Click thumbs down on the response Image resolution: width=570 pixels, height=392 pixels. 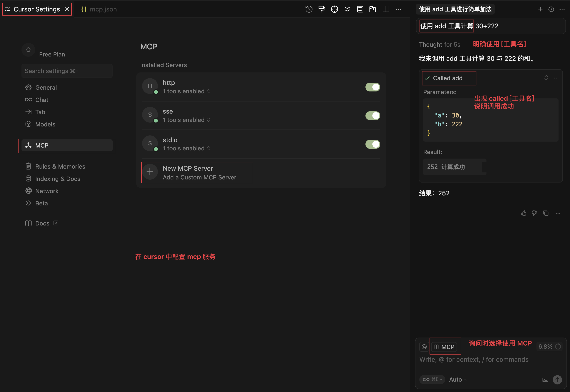[534, 213]
